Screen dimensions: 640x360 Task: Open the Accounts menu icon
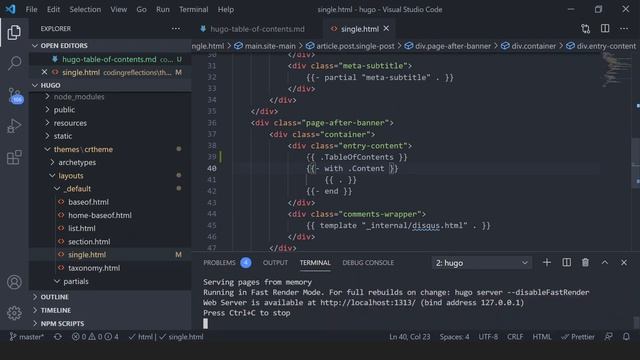pos(14,282)
